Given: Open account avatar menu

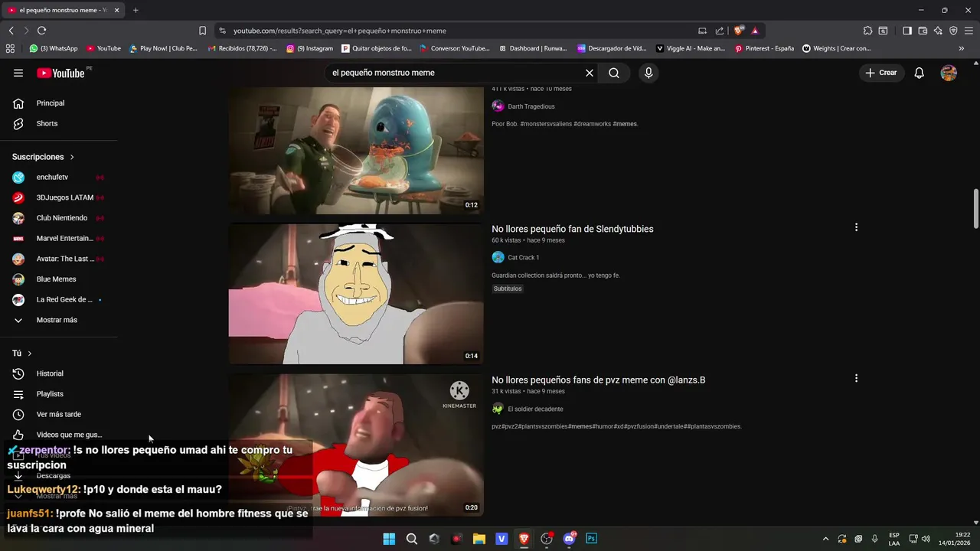Looking at the screenshot, I should pyautogui.click(x=949, y=73).
